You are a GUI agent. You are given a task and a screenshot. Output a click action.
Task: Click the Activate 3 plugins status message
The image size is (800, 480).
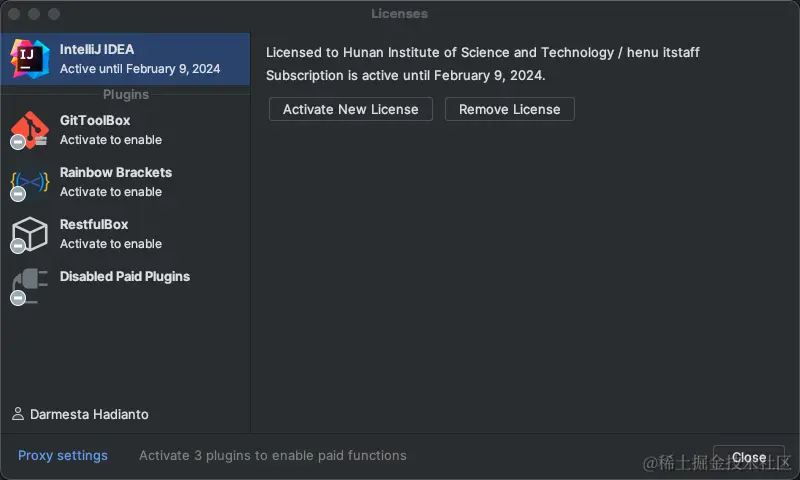tap(273, 456)
